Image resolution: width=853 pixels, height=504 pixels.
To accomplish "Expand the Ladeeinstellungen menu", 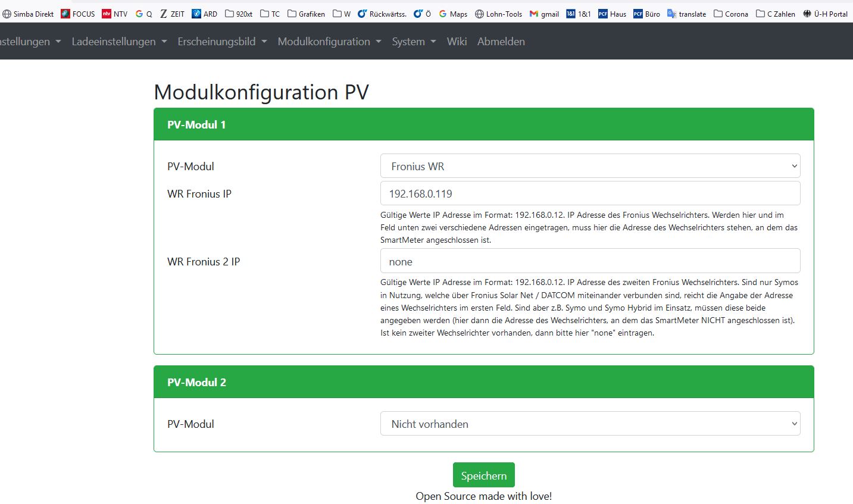I will pos(119,42).
